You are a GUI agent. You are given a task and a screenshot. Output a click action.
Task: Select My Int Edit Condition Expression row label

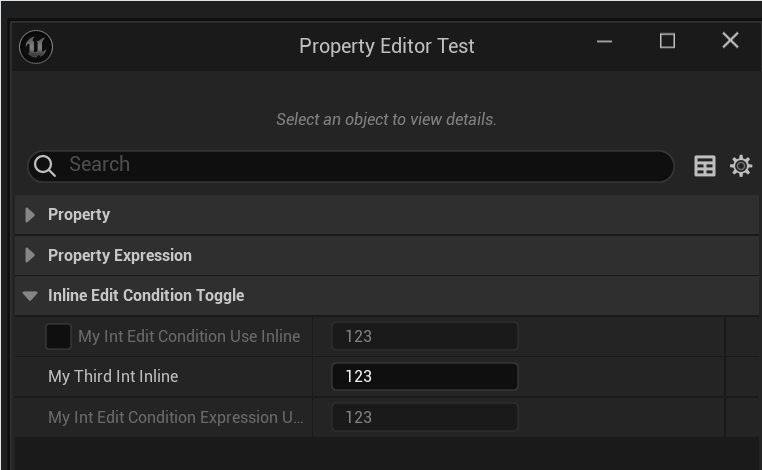[x=176, y=417]
